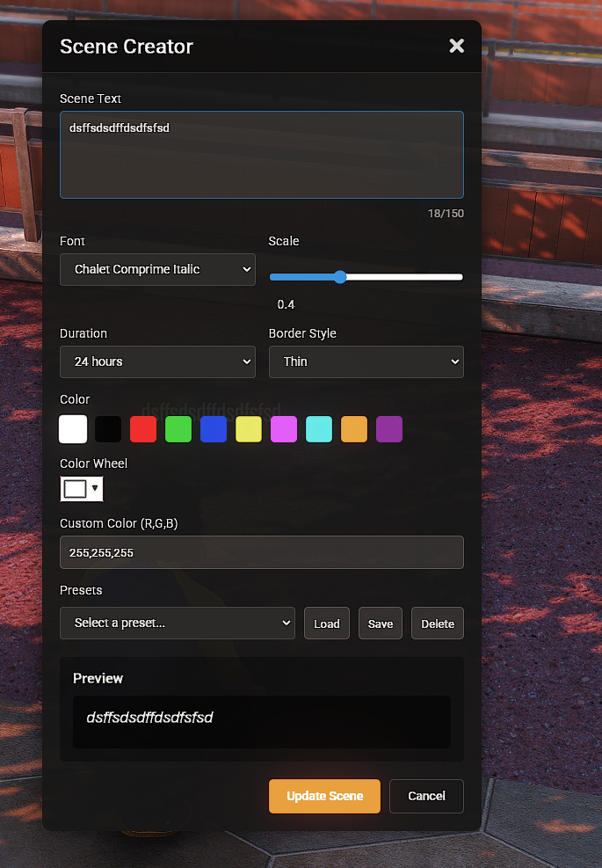Pick the red color swatch

tap(143, 429)
